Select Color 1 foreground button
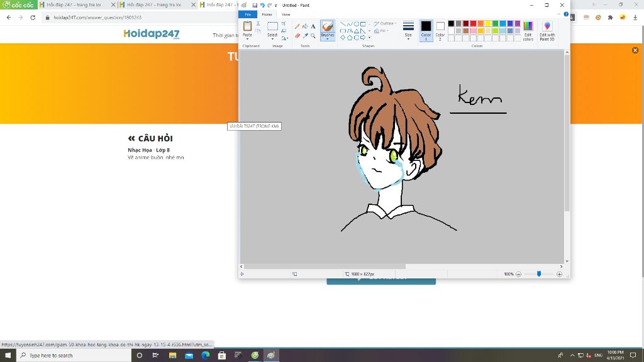The width and height of the screenshot is (644, 362). coord(426,30)
